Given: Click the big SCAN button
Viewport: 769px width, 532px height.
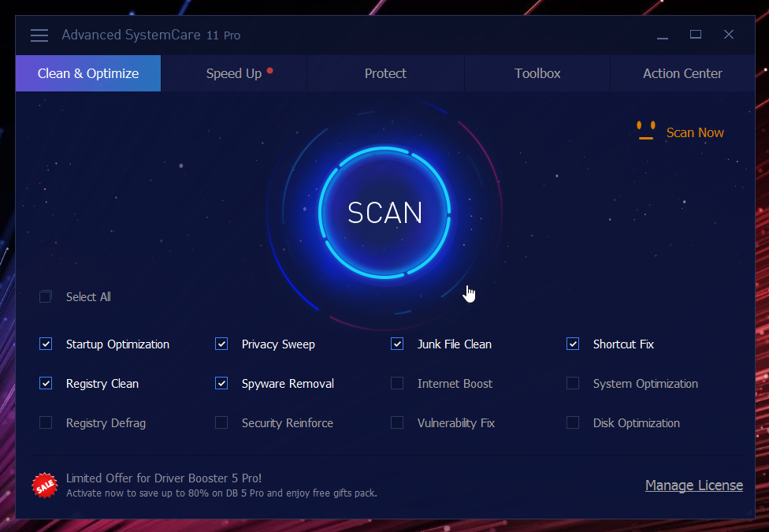Looking at the screenshot, I should (x=384, y=213).
